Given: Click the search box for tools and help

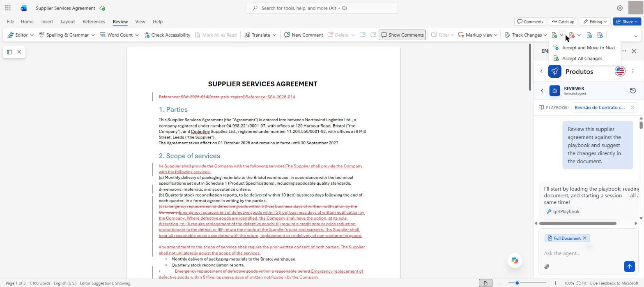Looking at the screenshot, I should [x=322, y=8].
